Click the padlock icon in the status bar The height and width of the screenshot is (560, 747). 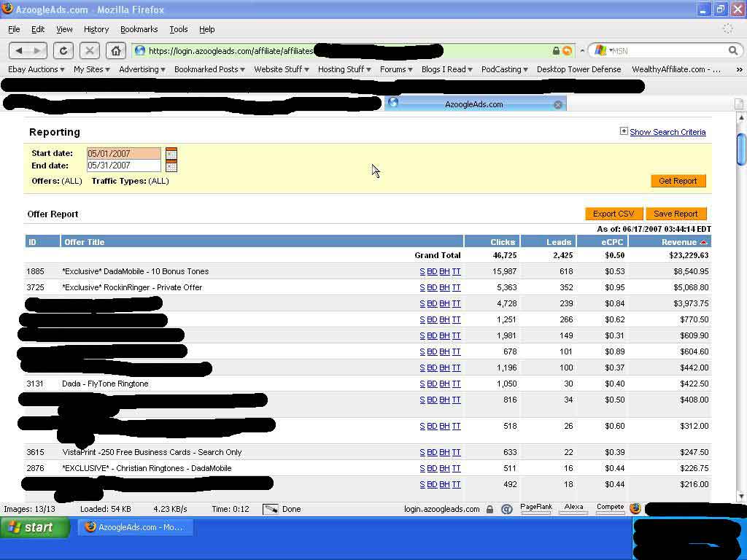pos(489,509)
